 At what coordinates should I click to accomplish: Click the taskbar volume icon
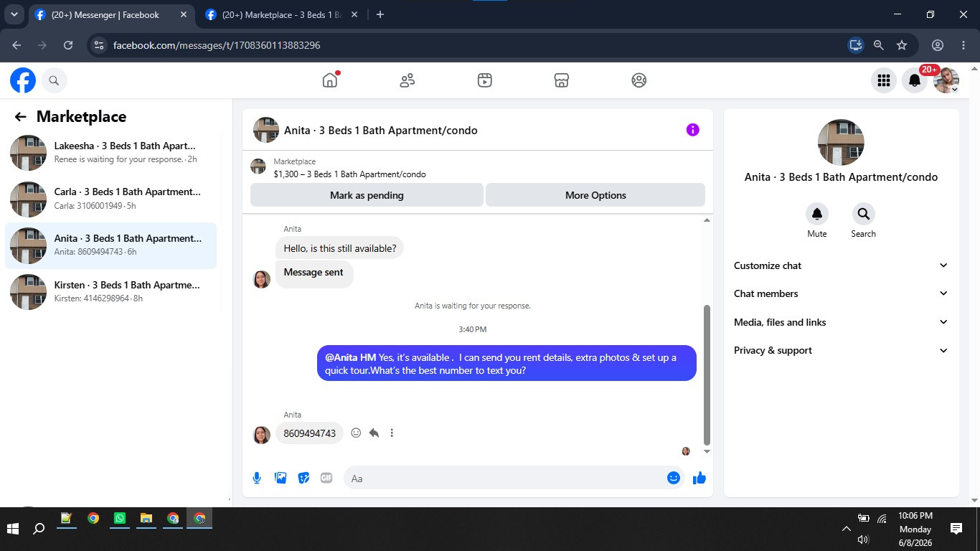click(863, 540)
